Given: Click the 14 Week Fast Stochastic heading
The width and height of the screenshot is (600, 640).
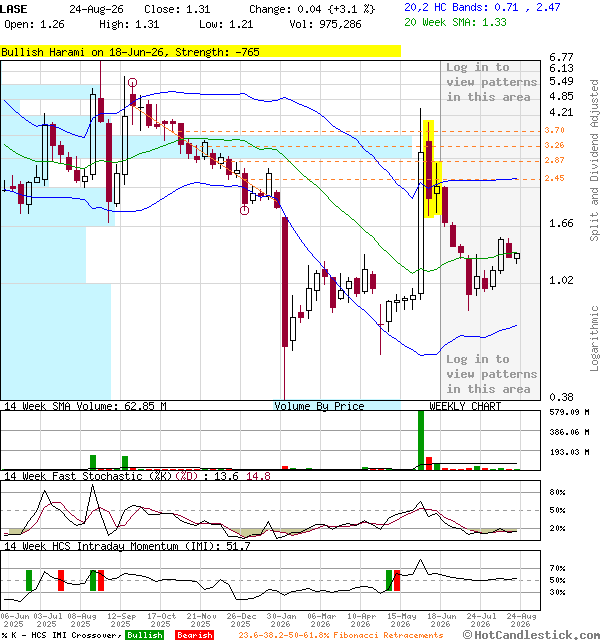Looking at the screenshot, I should [x=137, y=476].
